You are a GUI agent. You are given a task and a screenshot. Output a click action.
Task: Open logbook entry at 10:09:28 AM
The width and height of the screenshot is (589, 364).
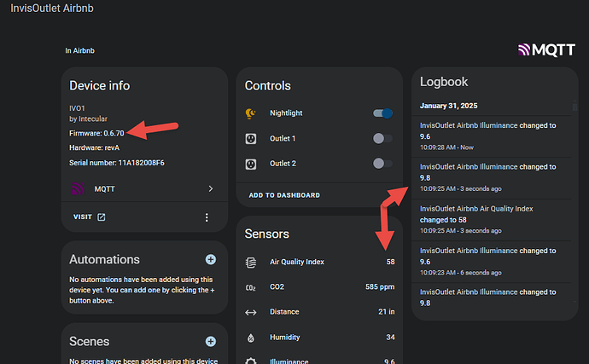point(492,136)
